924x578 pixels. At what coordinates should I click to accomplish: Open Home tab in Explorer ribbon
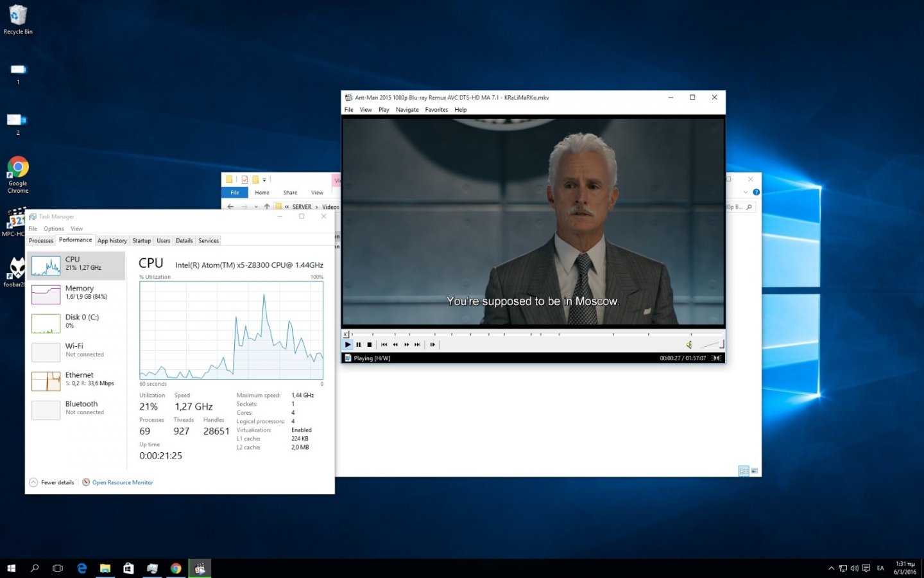[262, 193]
